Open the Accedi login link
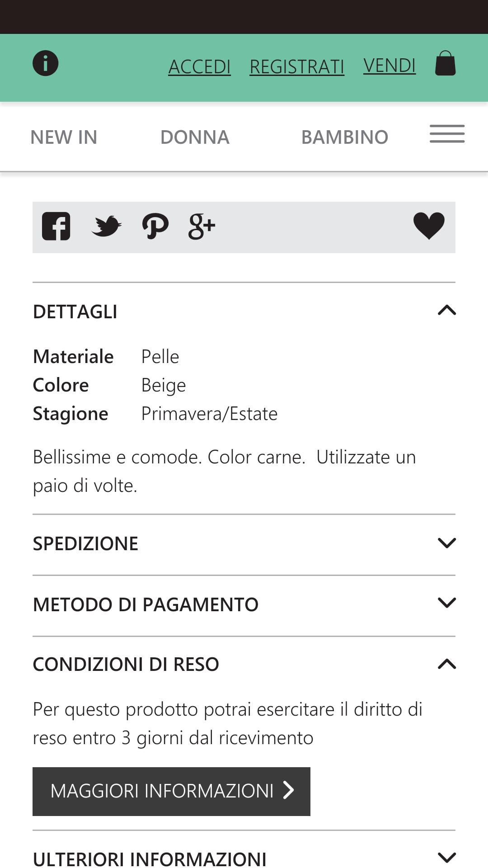 (200, 66)
